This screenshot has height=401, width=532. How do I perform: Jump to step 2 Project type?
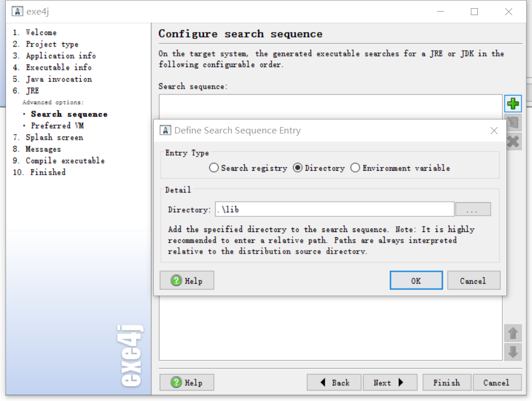point(45,44)
